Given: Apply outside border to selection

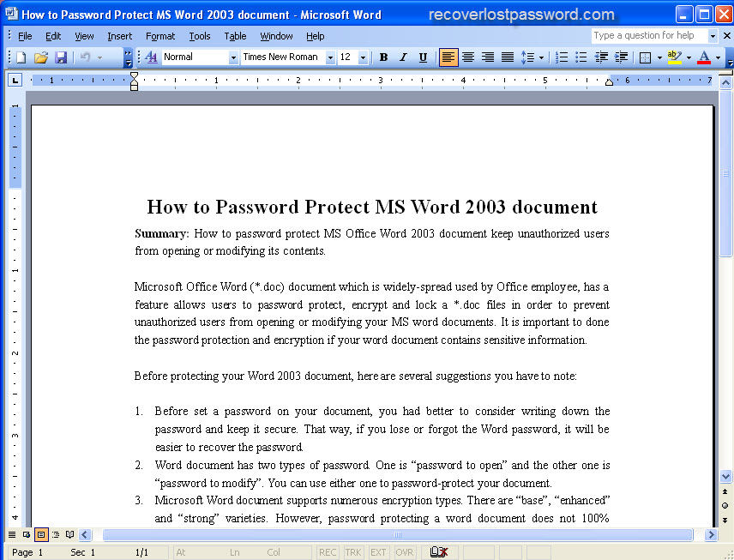Looking at the screenshot, I should (645, 57).
